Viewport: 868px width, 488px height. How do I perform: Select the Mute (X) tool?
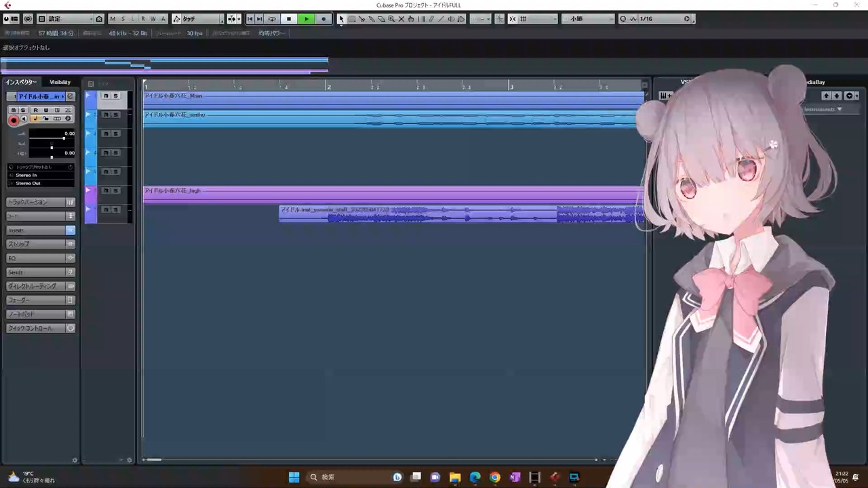[401, 19]
